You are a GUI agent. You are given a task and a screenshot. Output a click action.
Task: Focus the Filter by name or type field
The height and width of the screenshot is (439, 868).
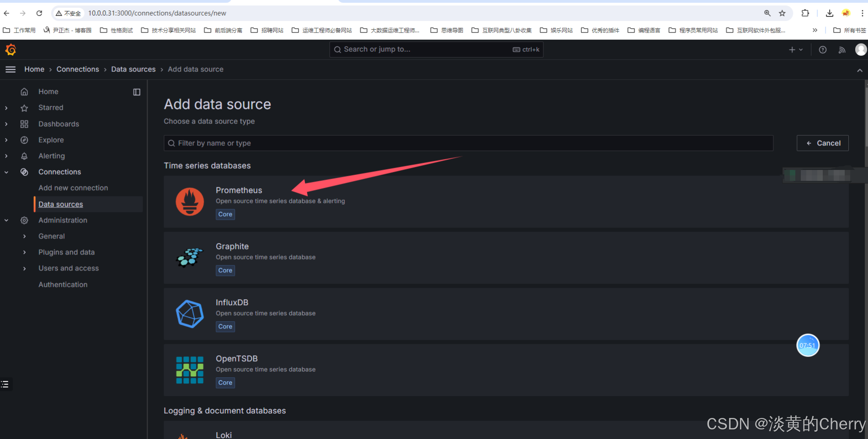click(469, 143)
